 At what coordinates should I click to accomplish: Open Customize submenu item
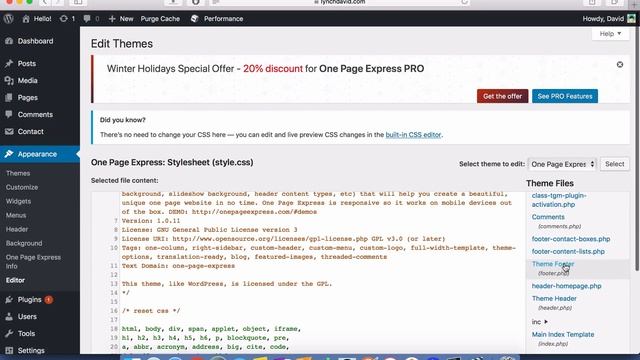22,187
